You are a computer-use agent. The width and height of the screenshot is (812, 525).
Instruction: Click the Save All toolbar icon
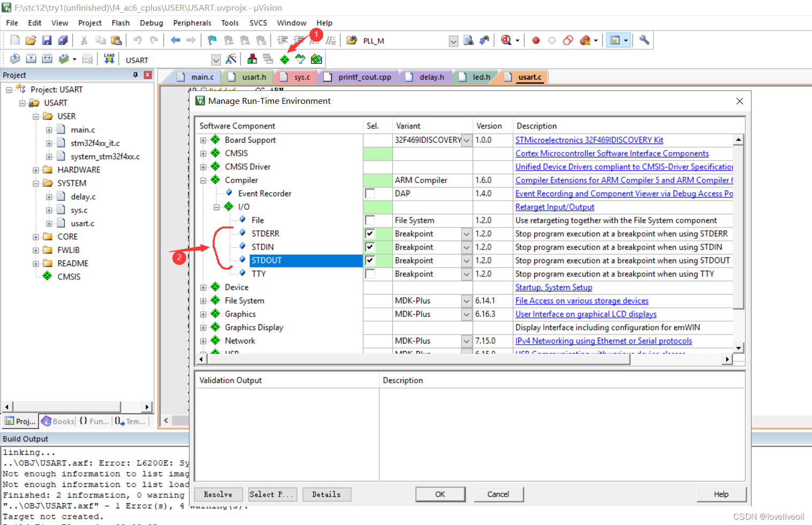click(x=63, y=40)
